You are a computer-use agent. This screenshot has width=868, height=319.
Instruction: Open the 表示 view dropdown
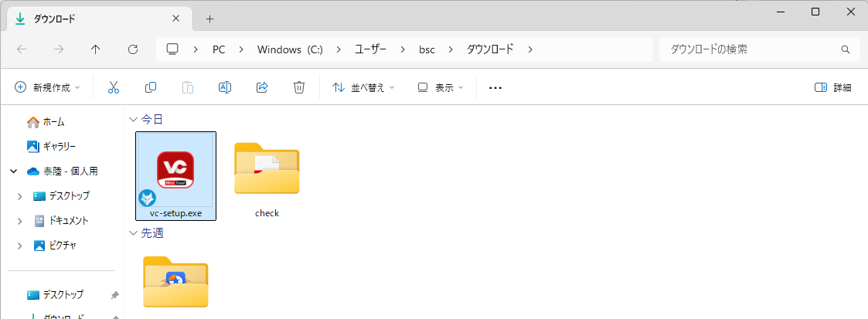(x=440, y=87)
